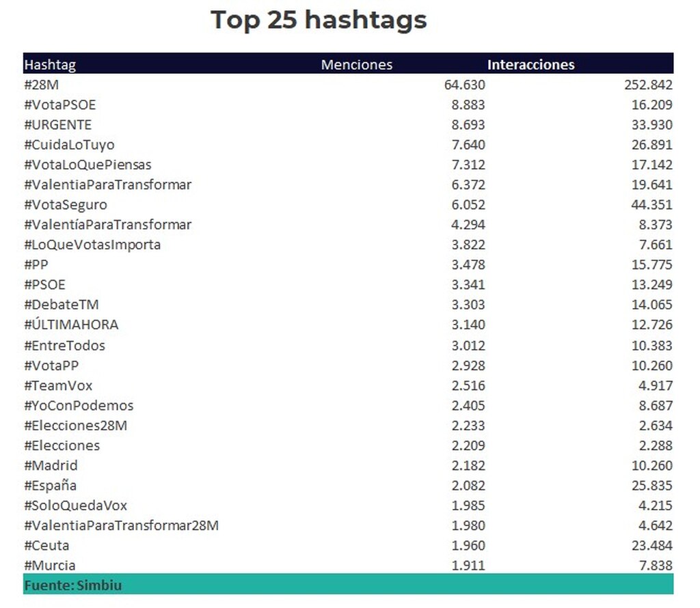This screenshot has width=700, height=608.
Task: Click the #URGENTE hashtag entry
Action: 58,125
